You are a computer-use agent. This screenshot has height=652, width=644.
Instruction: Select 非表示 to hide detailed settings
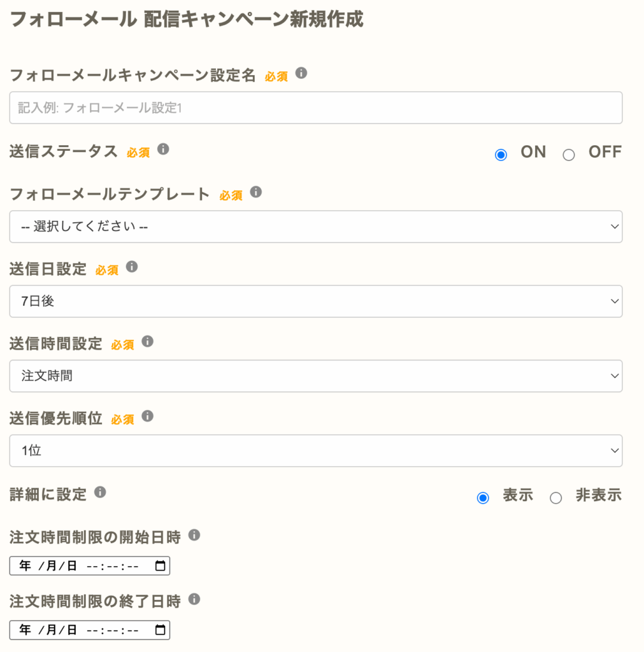tap(556, 498)
